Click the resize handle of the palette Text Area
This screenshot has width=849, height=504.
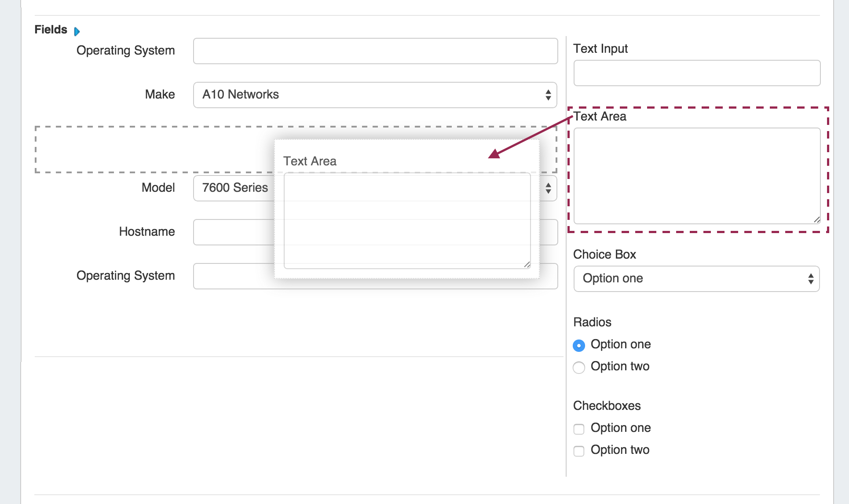816,219
